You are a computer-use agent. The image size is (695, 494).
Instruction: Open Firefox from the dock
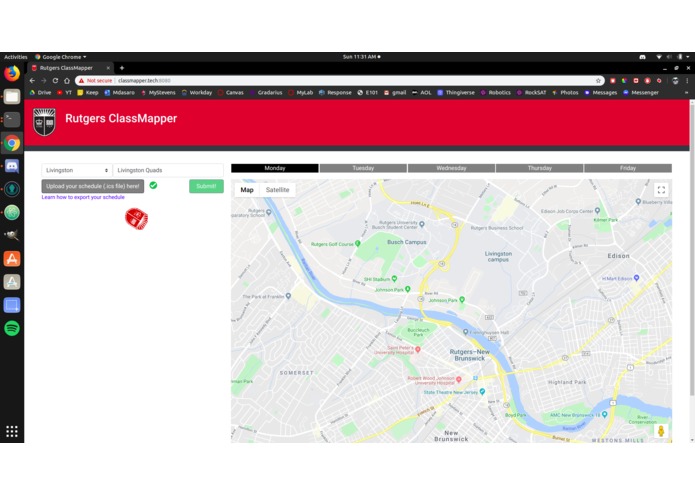click(12, 74)
